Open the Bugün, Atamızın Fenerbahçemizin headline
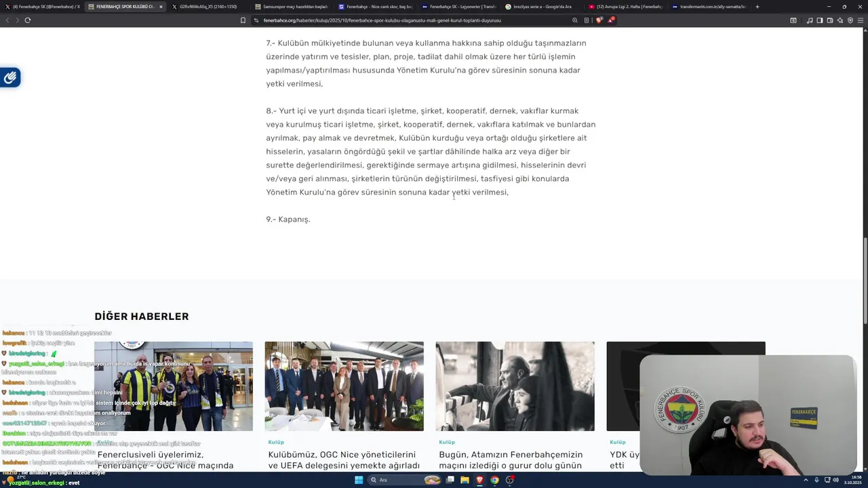 (511, 460)
